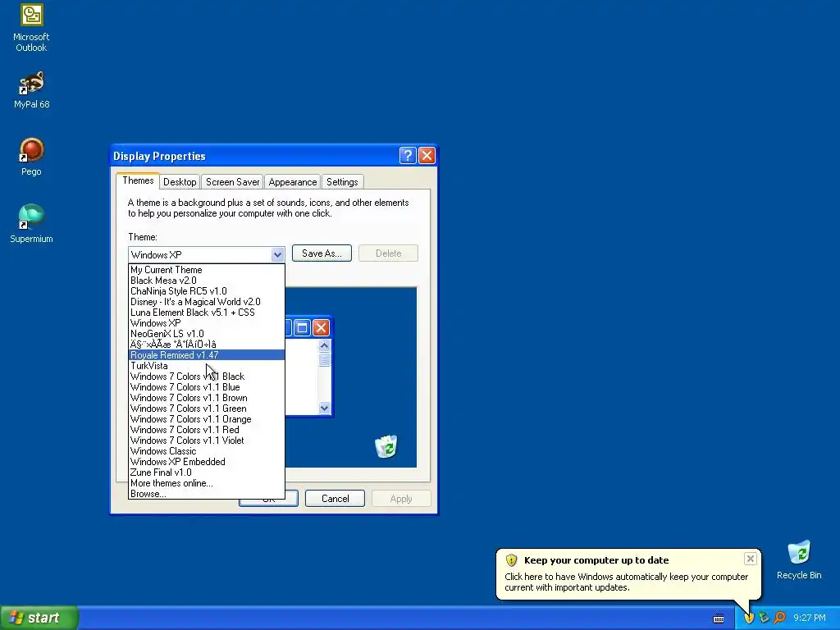The image size is (840, 630).
Task: Click the Display Properties help question mark
Action: pos(408,155)
